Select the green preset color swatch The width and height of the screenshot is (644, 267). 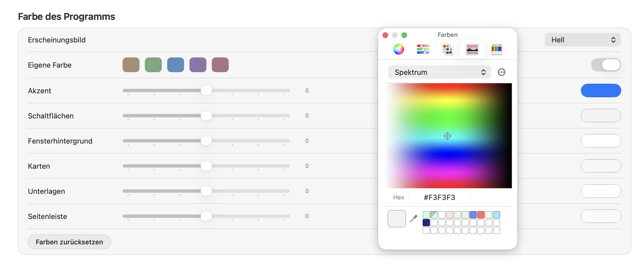[x=153, y=65]
